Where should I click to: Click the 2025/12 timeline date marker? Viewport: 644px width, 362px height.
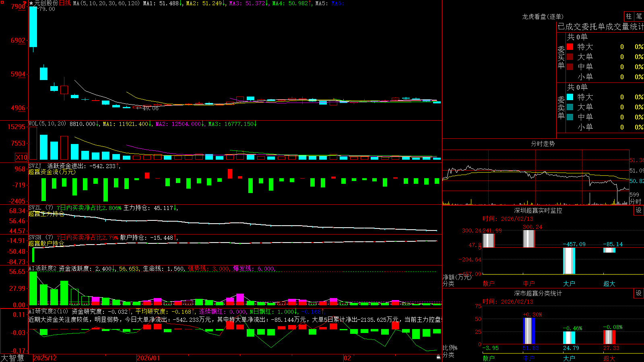pyautogui.click(x=45, y=358)
